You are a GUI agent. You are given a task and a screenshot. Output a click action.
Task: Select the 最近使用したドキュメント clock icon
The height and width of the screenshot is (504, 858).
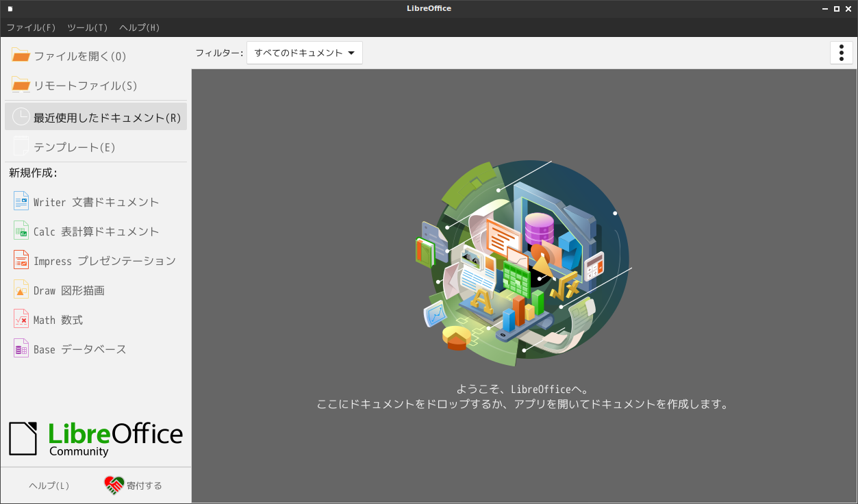click(21, 117)
